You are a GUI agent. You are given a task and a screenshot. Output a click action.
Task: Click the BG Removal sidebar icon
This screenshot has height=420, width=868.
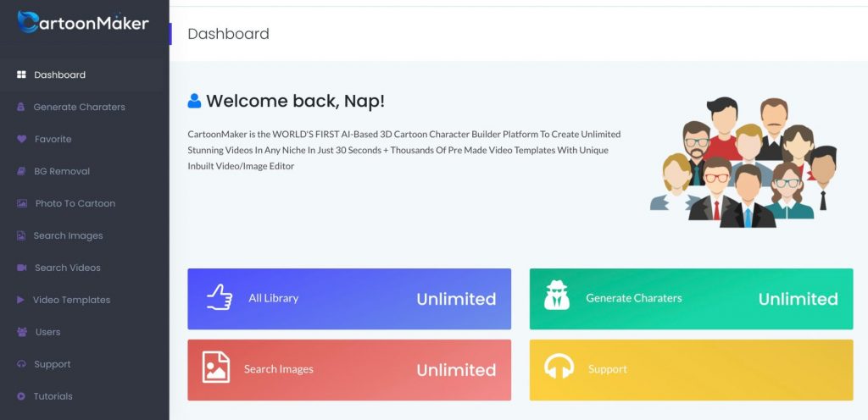click(20, 171)
